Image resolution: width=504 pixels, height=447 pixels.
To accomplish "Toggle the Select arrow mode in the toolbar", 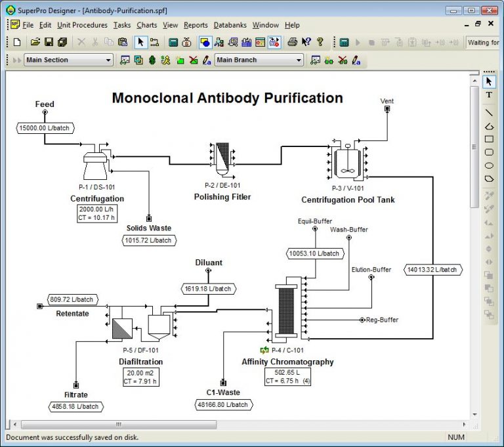I will (140, 42).
